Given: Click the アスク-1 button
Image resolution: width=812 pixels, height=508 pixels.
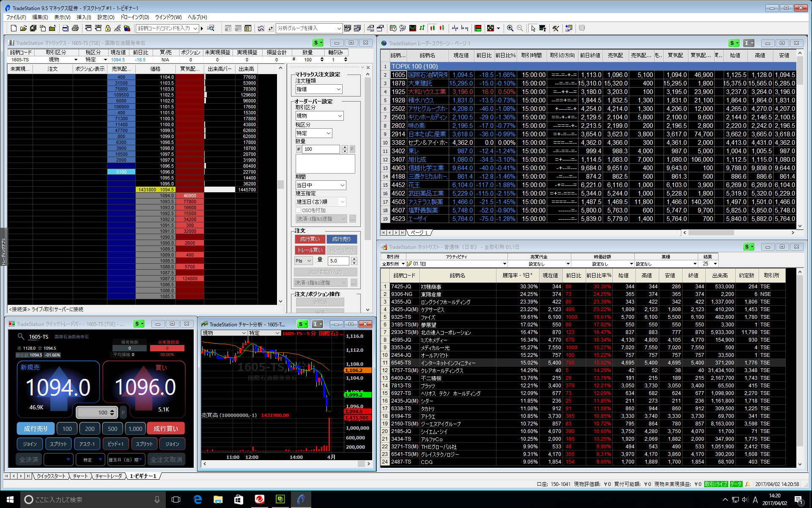Looking at the screenshot, I should click(87, 444).
